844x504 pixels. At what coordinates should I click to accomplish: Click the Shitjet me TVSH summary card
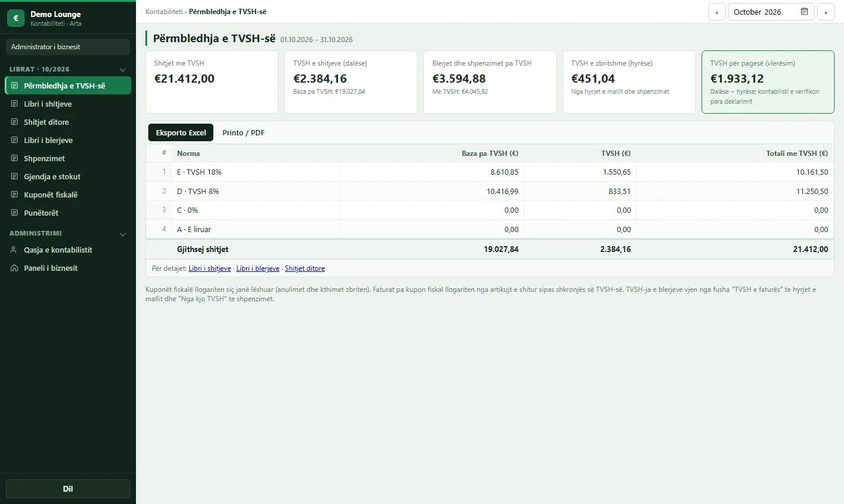[212, 82]
